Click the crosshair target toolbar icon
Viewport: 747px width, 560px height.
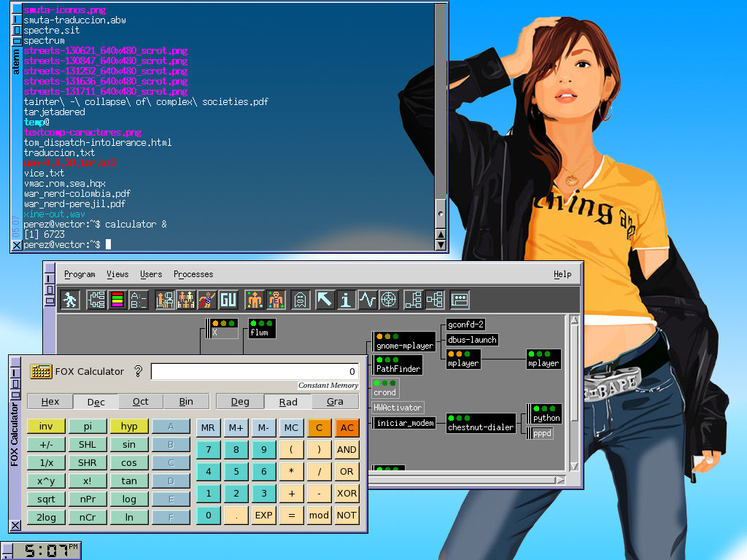coord(389,300)
